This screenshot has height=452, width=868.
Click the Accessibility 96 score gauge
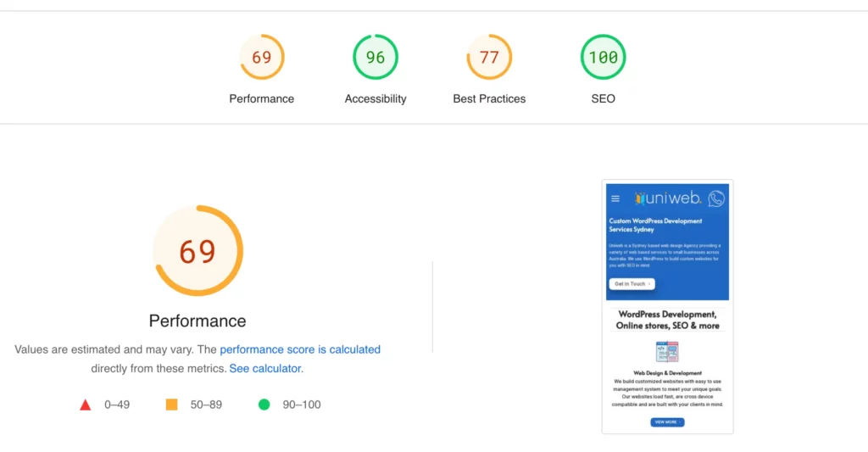point(376,57)
